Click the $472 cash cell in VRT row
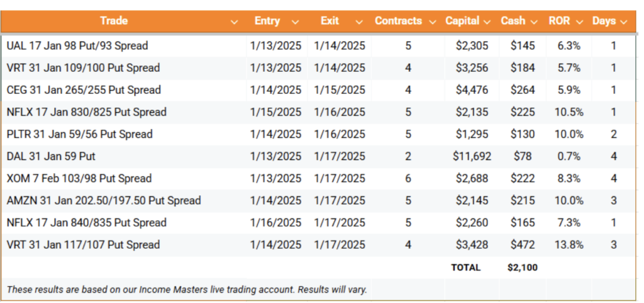Viewport: 644px width, 303px height. [x=523, y=245]
